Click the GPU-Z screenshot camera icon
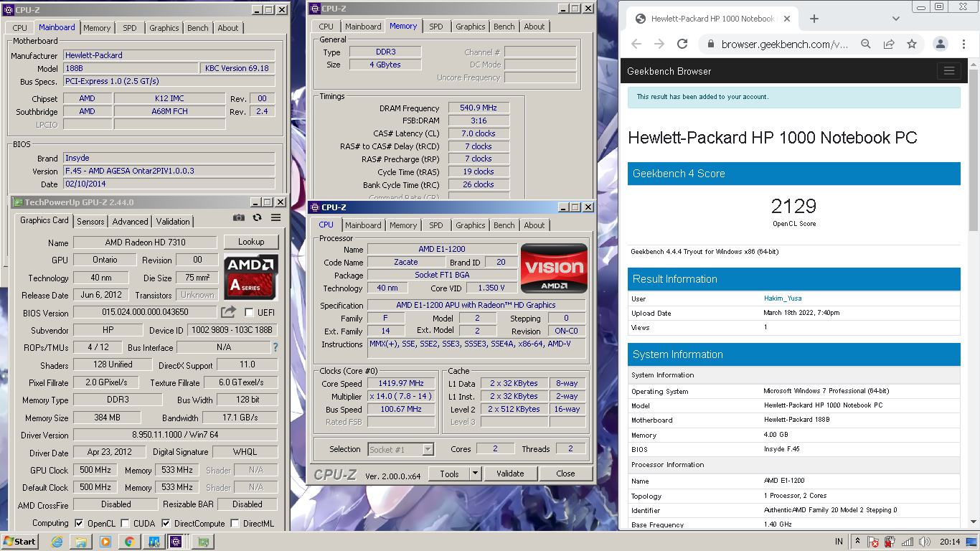 tap(239, 217)
